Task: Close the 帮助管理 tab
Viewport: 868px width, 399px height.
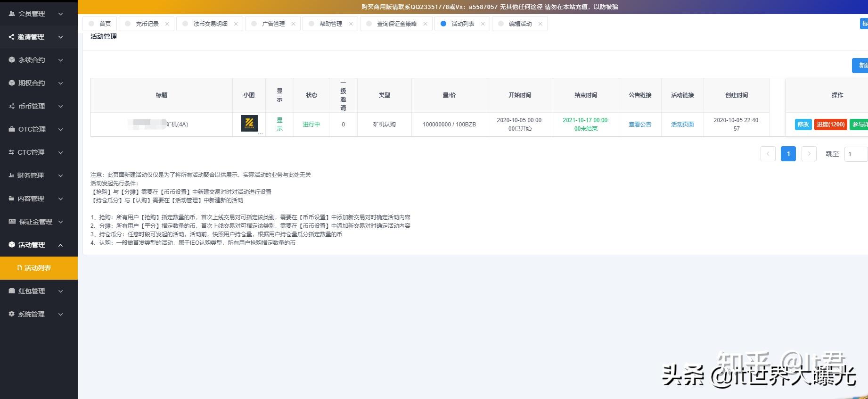Action: (351, 24)
